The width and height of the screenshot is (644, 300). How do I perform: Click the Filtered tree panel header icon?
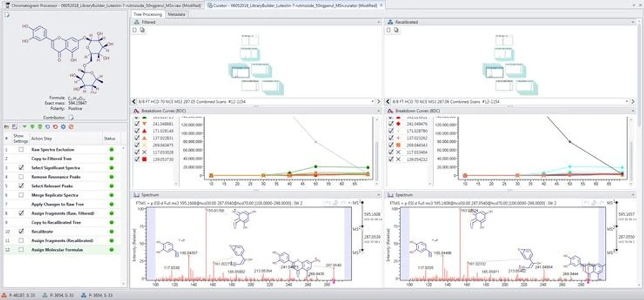point(136,22)
